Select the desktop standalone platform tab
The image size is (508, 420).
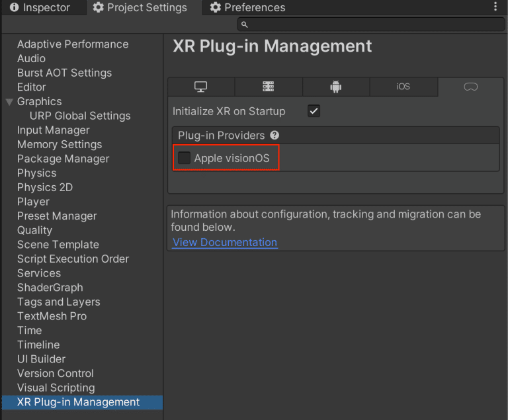coord(201,87)
